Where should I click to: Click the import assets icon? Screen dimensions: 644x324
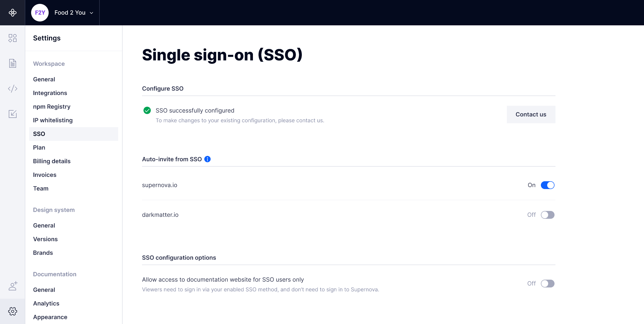12,114
